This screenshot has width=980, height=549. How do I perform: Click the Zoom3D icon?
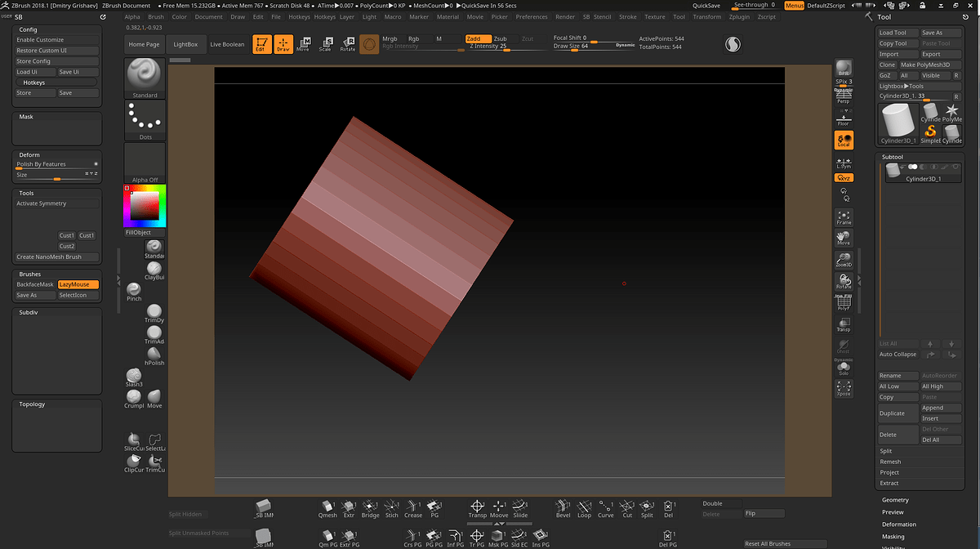coord(844,261)
